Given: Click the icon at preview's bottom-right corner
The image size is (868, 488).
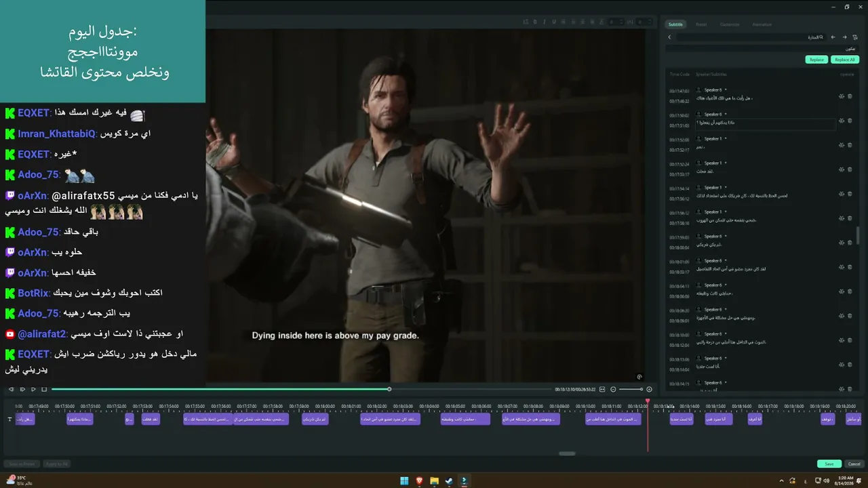Looking at the screenshot, I should (639, 377).
